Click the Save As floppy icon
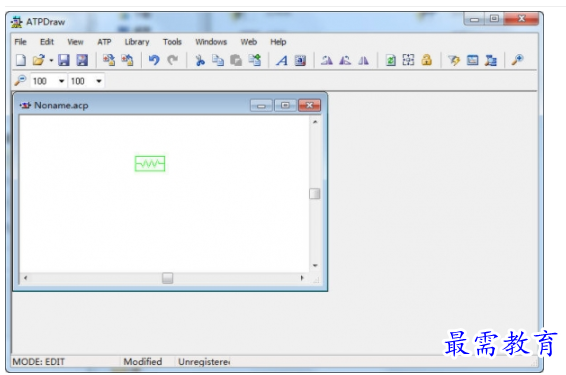566x375 pixels. tap(82, 60)
